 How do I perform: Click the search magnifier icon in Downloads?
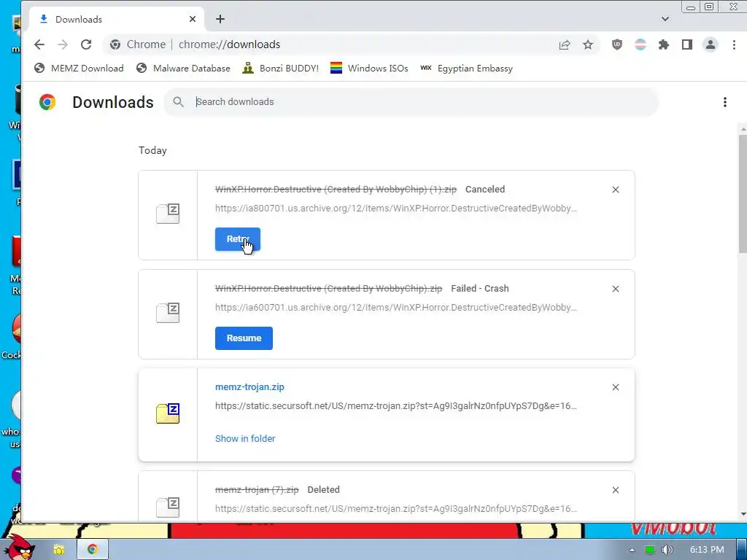click(178, 101)
